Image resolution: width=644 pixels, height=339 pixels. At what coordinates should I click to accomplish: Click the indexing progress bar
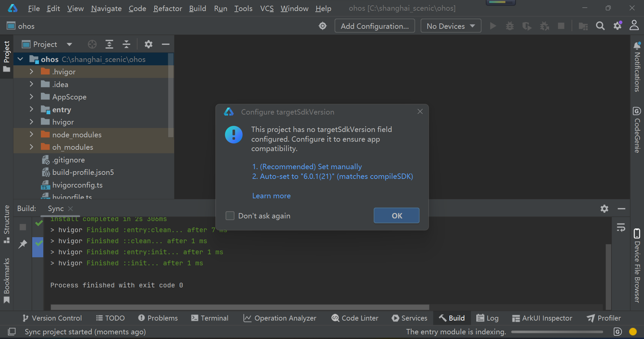pos(557,332)
